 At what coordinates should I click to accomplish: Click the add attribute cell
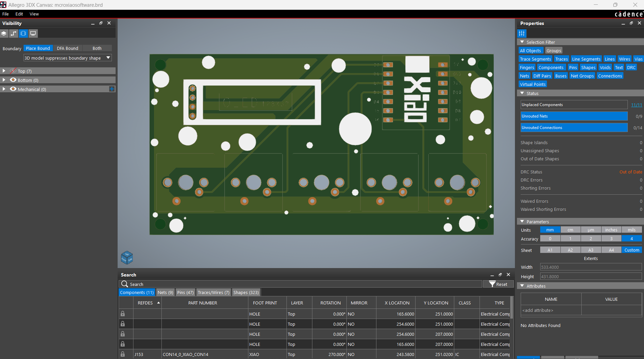point(551,310)
